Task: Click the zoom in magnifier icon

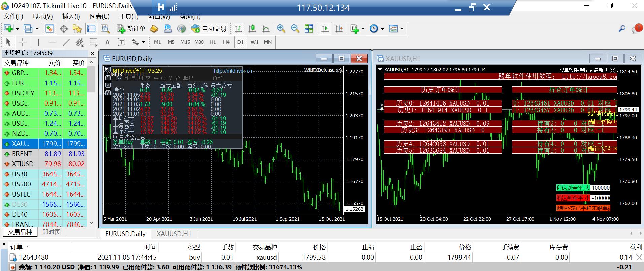Action: 281,29
